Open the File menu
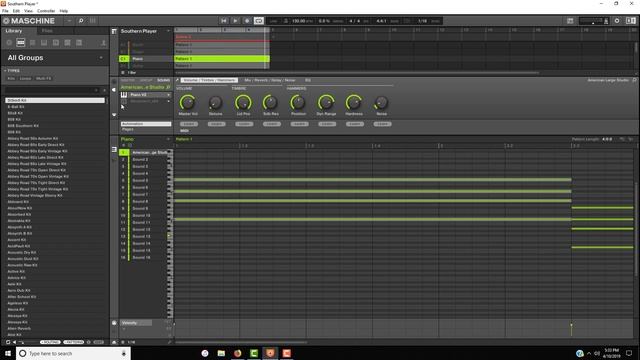The image size is (640, 360). tap(5, 11)
